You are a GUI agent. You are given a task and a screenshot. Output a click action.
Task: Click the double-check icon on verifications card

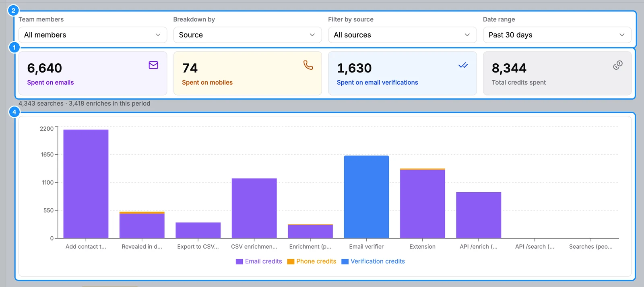tap(463, 65)
